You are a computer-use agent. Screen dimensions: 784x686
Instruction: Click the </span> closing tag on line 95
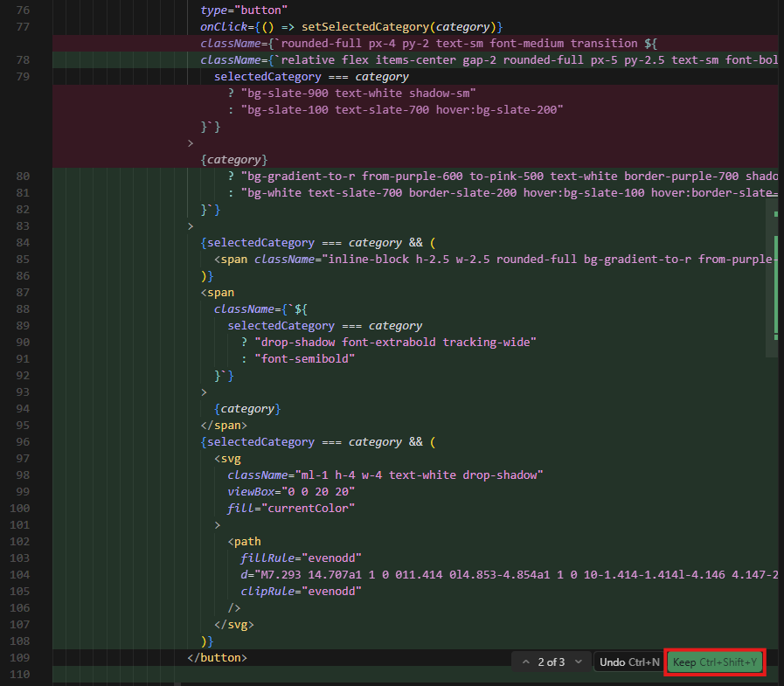[x=224, y=425]
